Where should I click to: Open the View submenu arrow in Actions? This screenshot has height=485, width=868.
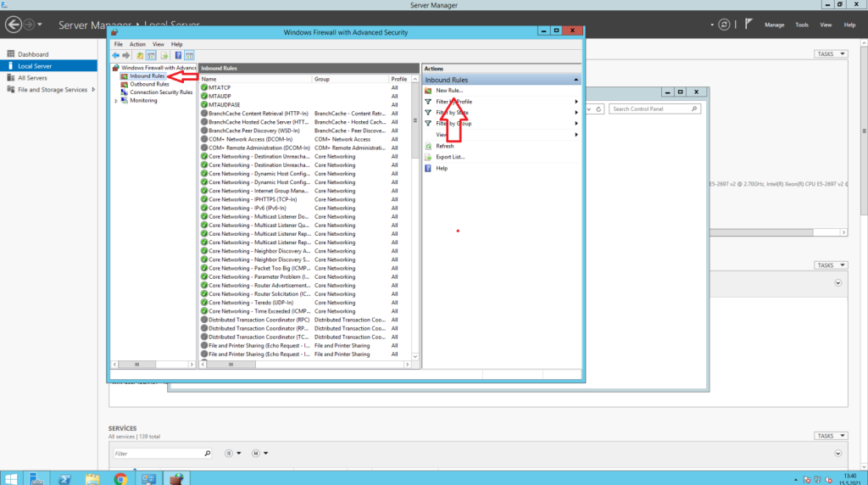pos(576,135)
